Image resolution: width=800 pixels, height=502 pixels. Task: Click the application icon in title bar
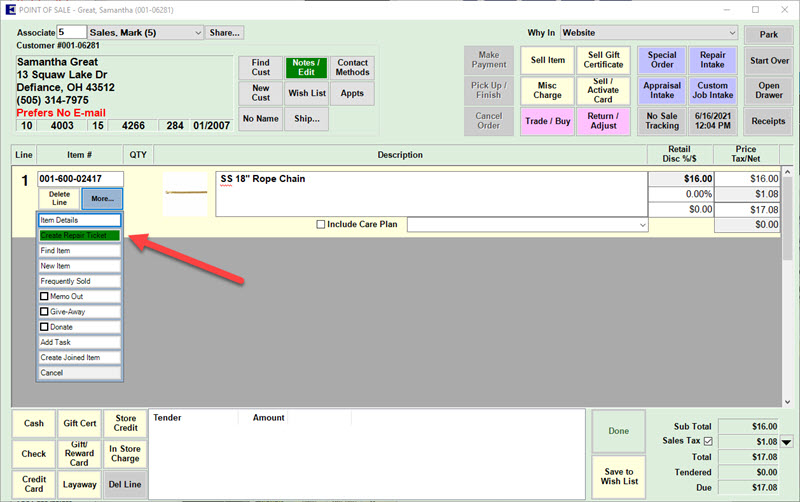(9, 8)
